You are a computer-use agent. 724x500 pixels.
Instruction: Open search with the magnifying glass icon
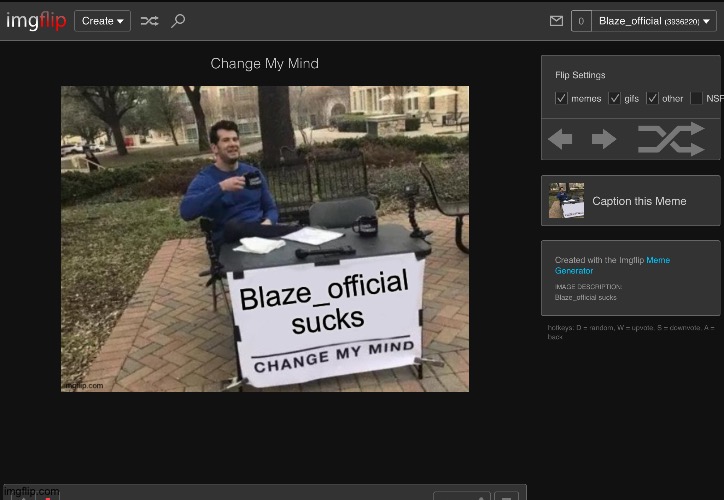pos(178,21)
